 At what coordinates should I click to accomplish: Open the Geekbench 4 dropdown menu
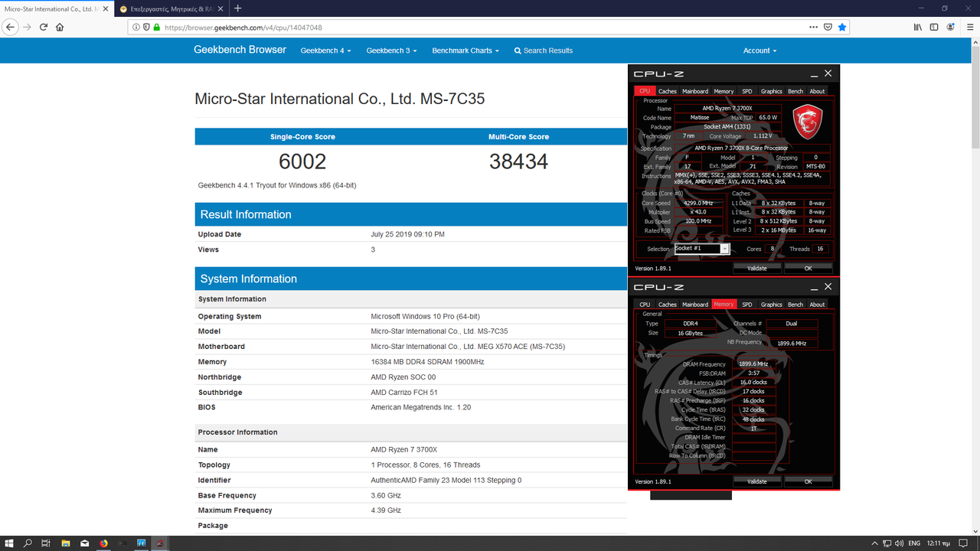click(325, 51)
